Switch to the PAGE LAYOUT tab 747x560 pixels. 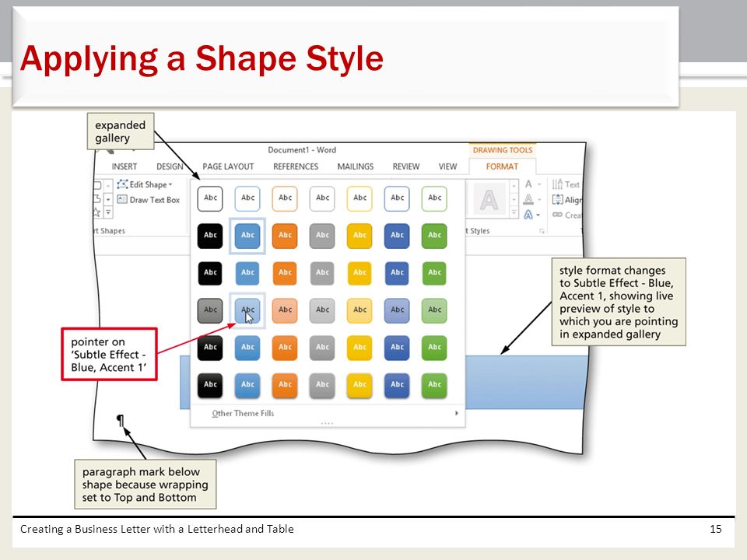(228, 166)
